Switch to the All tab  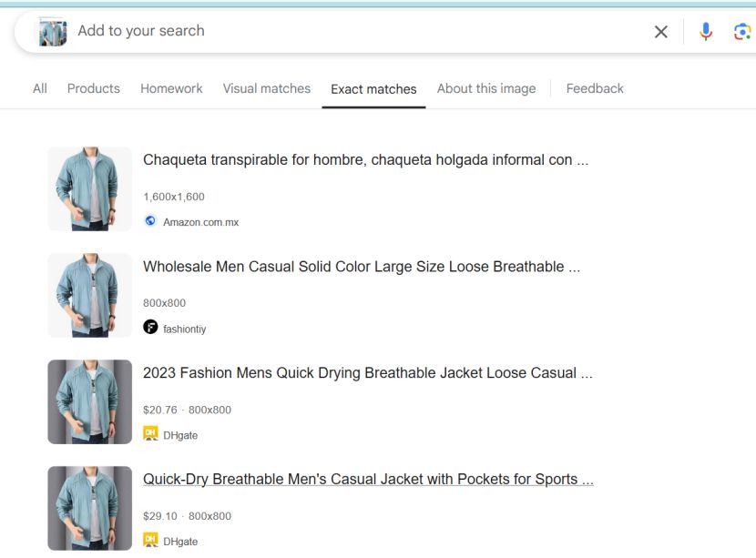[x=39, y=88]
